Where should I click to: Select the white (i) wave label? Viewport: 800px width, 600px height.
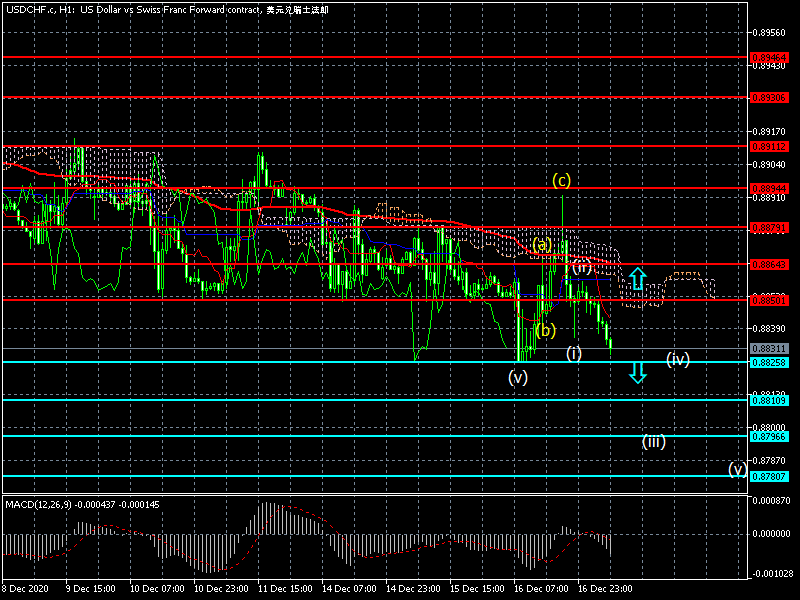pos(574,353)
